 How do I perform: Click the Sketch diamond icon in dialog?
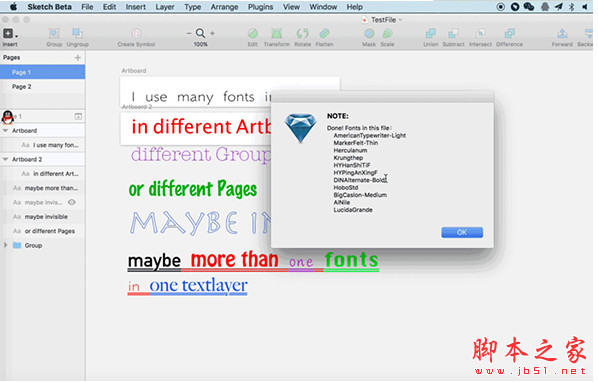(x=301, y=128)
